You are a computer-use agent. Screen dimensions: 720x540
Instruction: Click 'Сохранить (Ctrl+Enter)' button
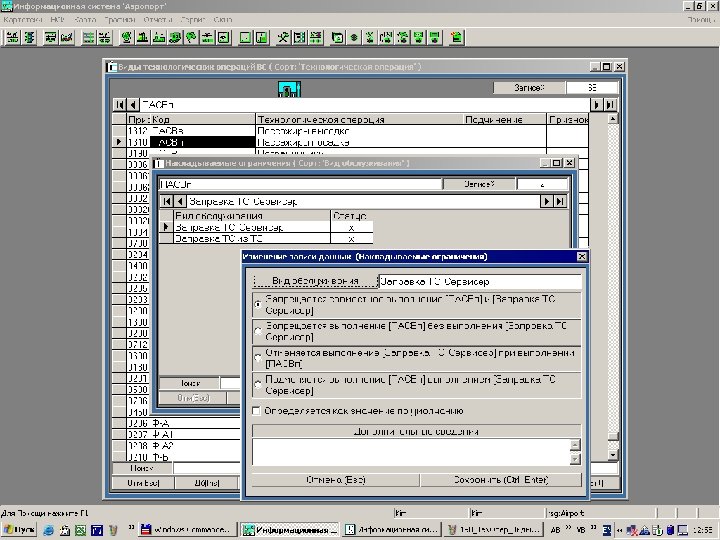(x=501, y=480)
